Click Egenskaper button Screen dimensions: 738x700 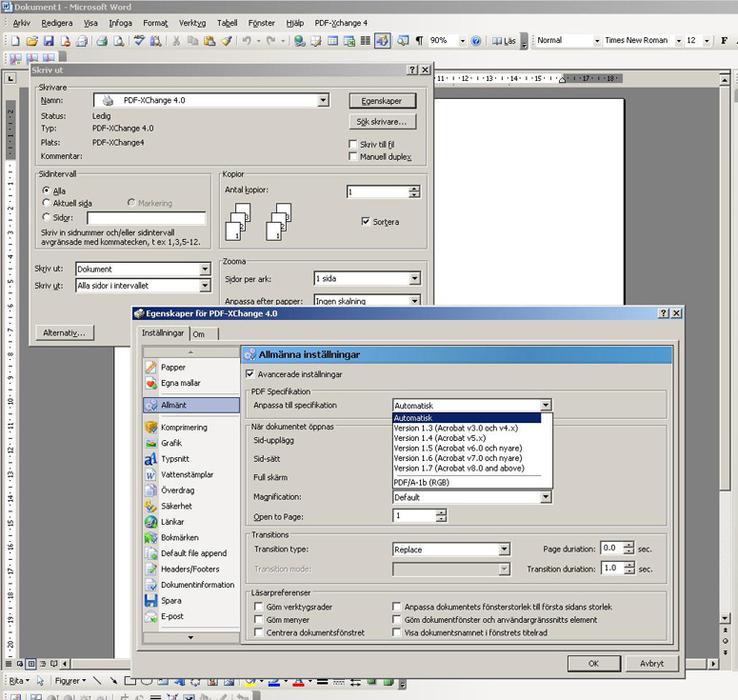(x=382, y=101)
